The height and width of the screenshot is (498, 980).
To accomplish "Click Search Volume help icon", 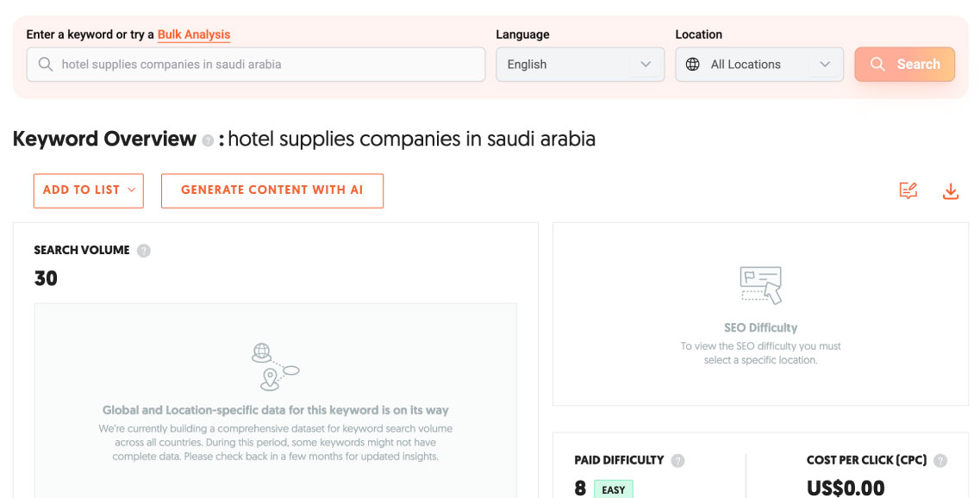I will pyautogui.click(x=144, y=251).
